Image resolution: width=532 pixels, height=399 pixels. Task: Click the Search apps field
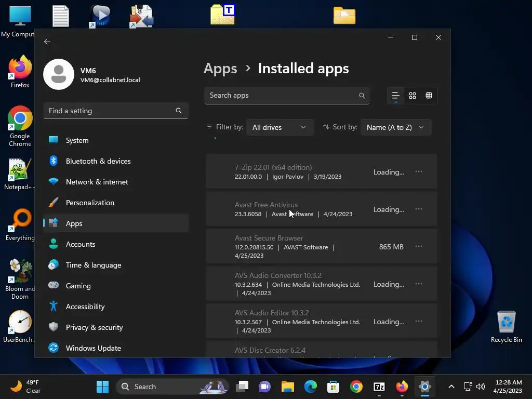(x=287, y=96)
